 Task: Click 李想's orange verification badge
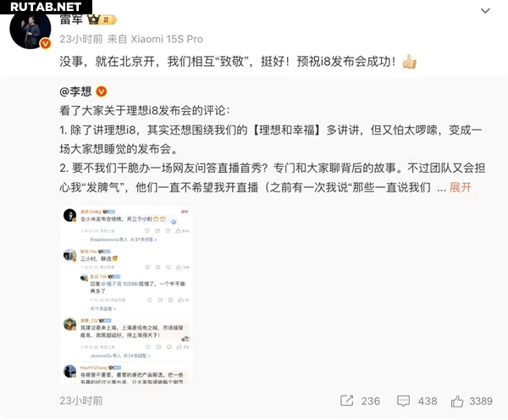tap(101, 91)
